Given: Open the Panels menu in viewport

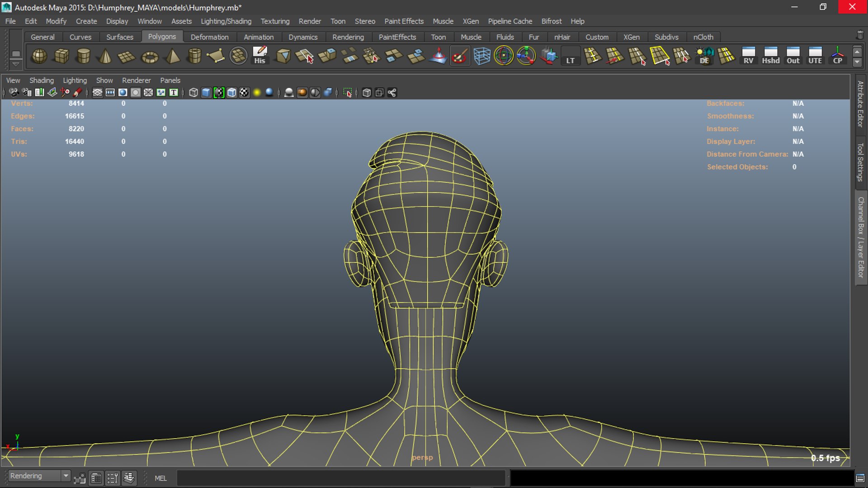Looking at the screenshot, I should coord(170,80).
